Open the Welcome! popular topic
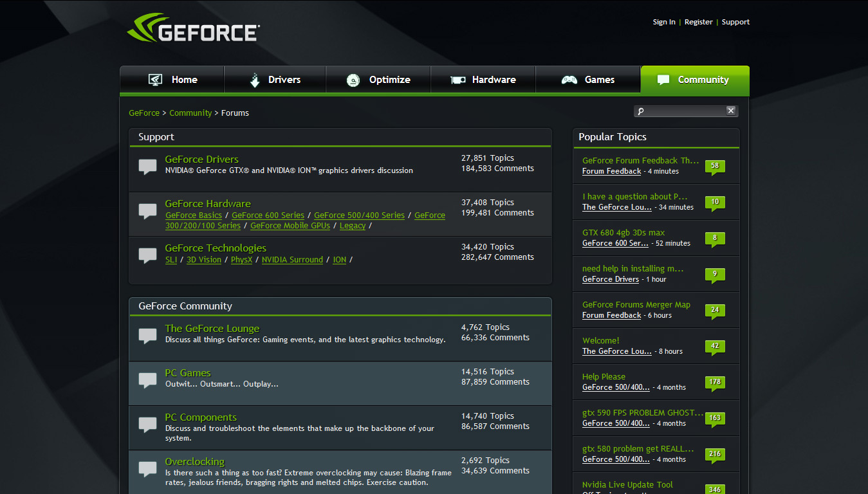 tap(601, 341)
